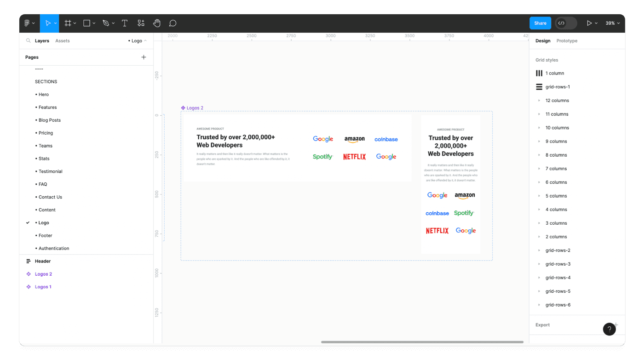Select the Text tool
Screen dimensions: 644x358
pyautogui.click(x=125, y=23)
